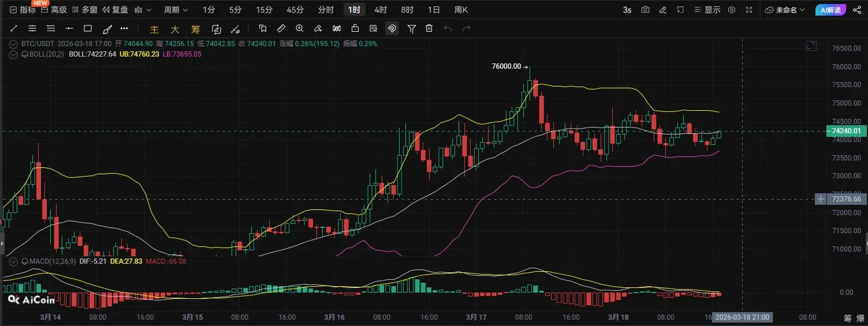The height and width of the screenshot is (326, 868).
Task: Open more drawing tools ellipsis menu
Action: point(124,28)
